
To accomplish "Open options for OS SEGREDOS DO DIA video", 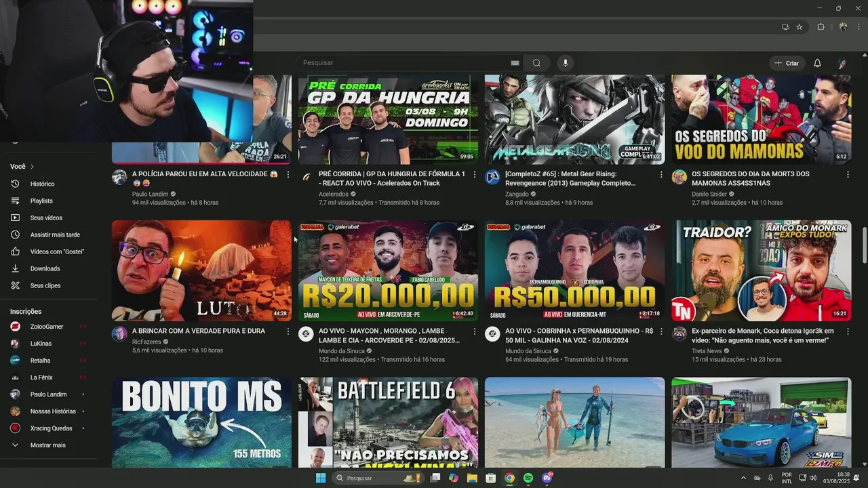I will click(848, 175).
